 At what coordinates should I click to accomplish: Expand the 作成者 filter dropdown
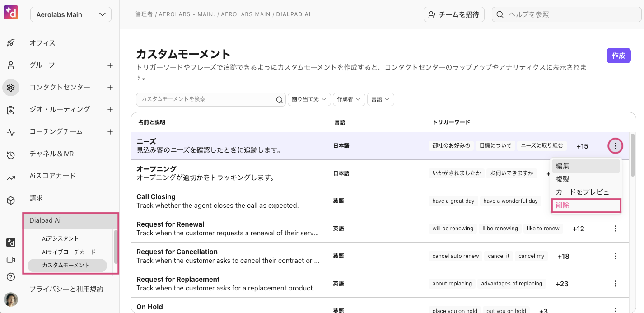349,99
